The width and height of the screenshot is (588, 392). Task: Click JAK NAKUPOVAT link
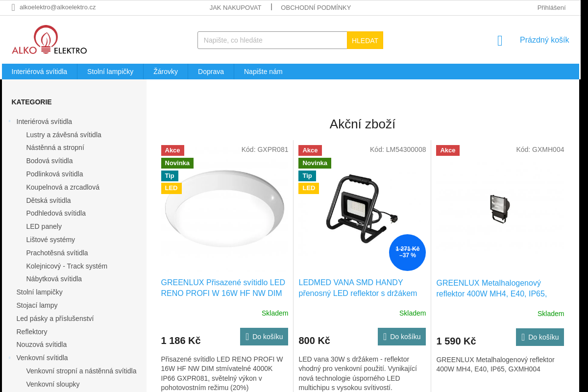pyautogui.click(x=235, y=7)
